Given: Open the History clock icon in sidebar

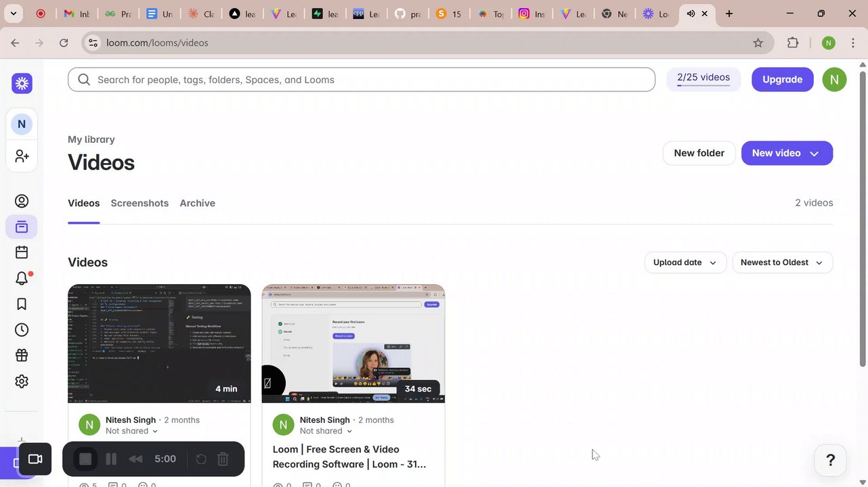Looking at the screenshot, I should pyautogui.click(x=22, y=329).
